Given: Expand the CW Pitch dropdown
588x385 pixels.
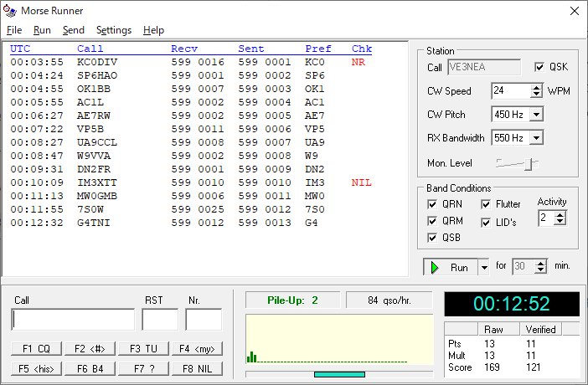Looking at the screenshot, I should [536, 115].
